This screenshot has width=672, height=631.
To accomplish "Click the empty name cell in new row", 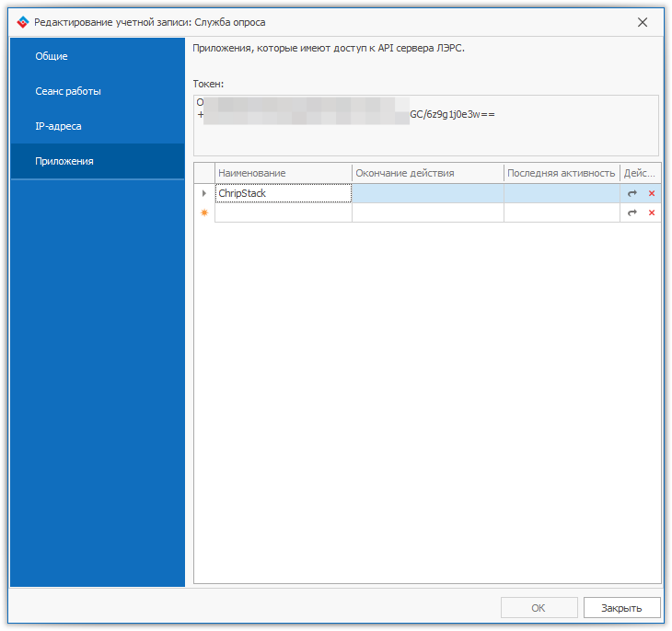I will pos(283,212).
